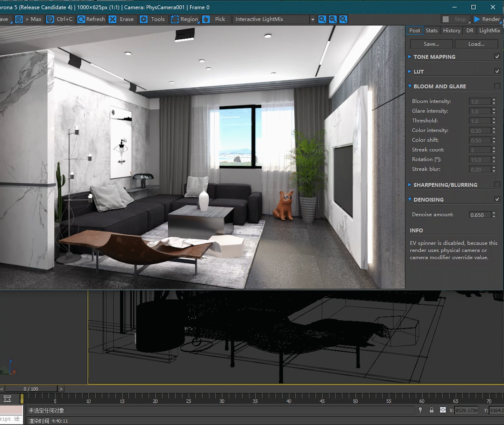The width and height of the screenshot is (504, 425).
Task: Click Save... post settings button
Action: [x=432, y=44]
